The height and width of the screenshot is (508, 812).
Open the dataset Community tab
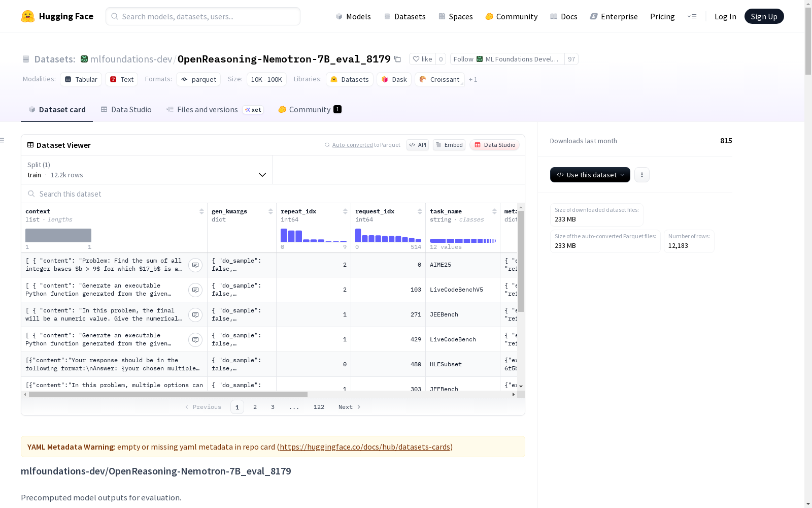(310, 110)
